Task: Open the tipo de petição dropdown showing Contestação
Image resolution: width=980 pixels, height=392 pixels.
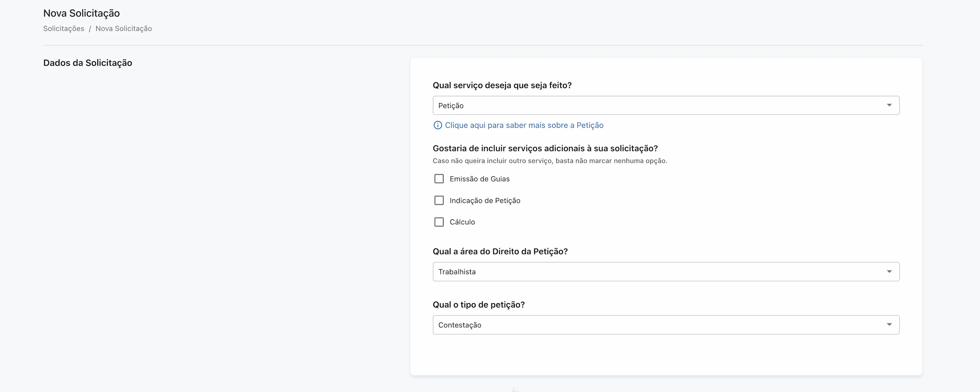Action: tap(666, 325)
